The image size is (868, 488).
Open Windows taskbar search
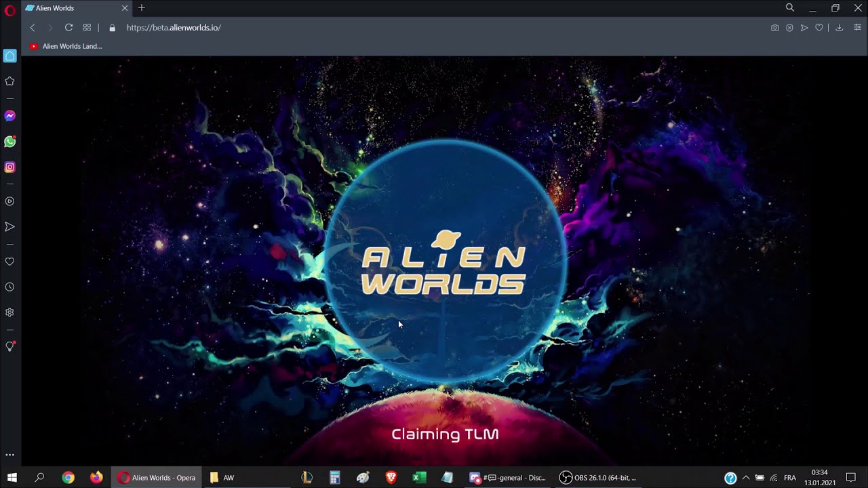tap(39, 478)
